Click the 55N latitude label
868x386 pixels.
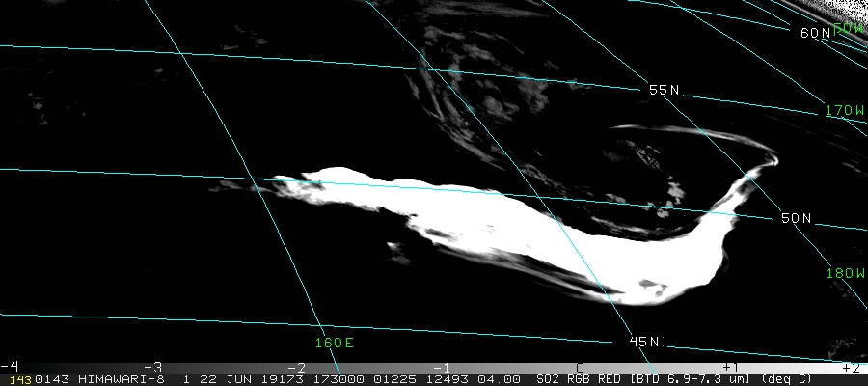[x=664, y=90]
